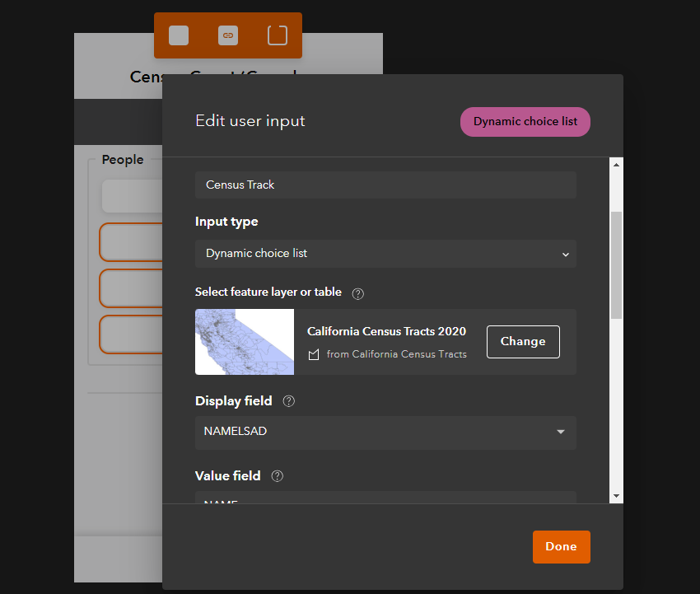This screenshot has width=700, height=594.
Task: Click the scrollbar down arrow
Action: 616,496
